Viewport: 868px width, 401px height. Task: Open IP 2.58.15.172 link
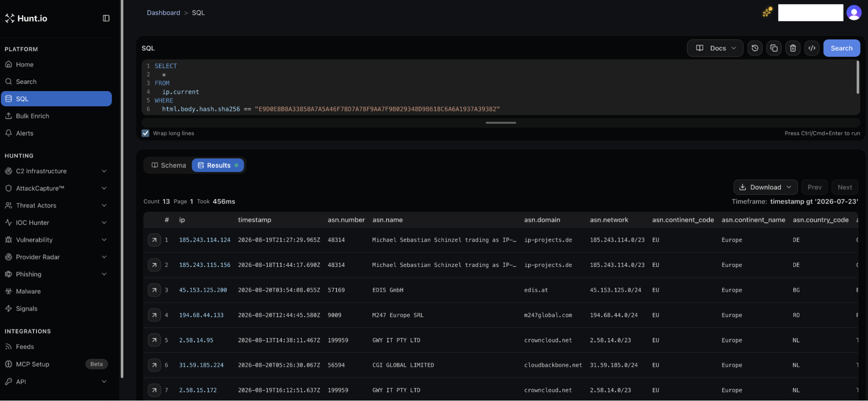coord(198,391)
